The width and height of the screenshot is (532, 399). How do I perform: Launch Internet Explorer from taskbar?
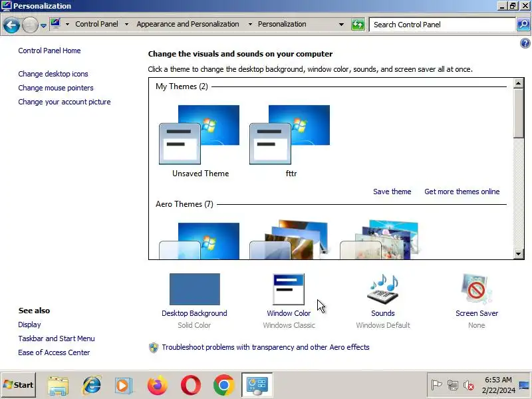[91, 386]
